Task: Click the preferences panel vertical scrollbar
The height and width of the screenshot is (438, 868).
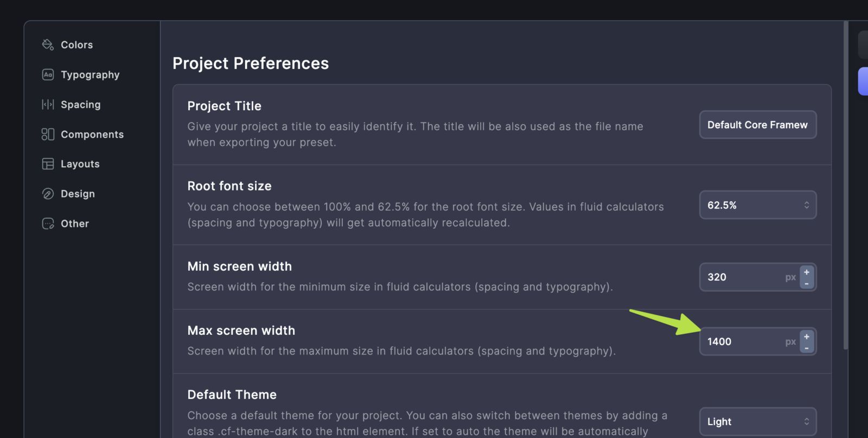Action: (x=845, y=185)
